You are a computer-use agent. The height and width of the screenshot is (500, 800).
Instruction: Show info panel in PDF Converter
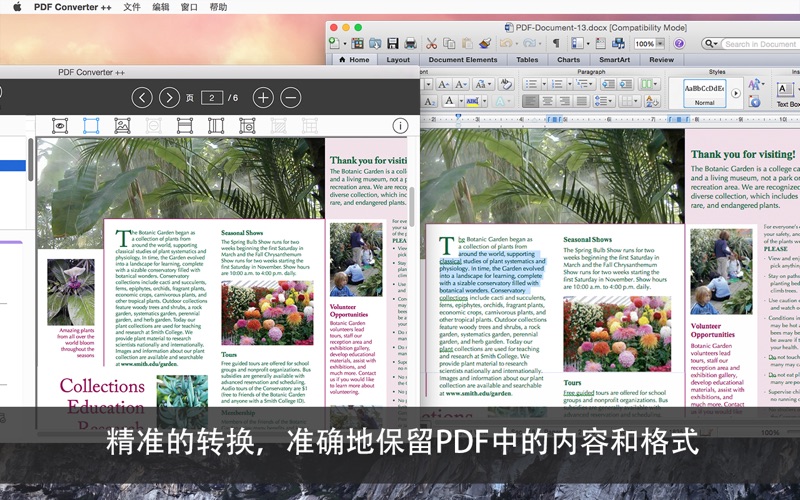(x=401, y=126)
